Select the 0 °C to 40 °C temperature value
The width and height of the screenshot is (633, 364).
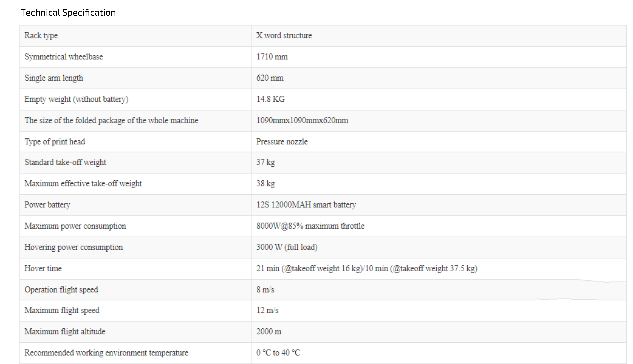point(278,353)
